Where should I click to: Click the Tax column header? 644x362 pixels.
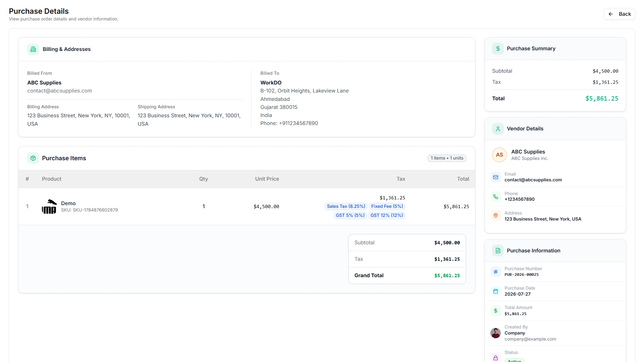[x=401, y=179]
